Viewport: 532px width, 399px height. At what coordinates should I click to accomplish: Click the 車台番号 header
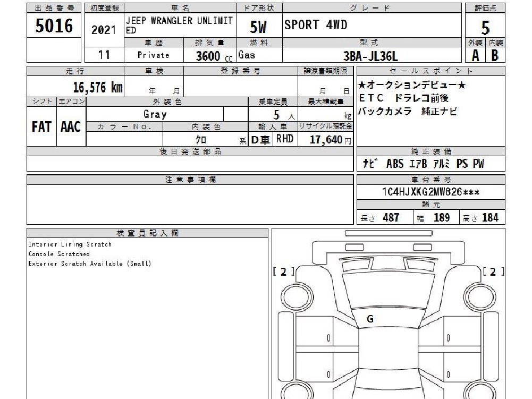(431, 180)
